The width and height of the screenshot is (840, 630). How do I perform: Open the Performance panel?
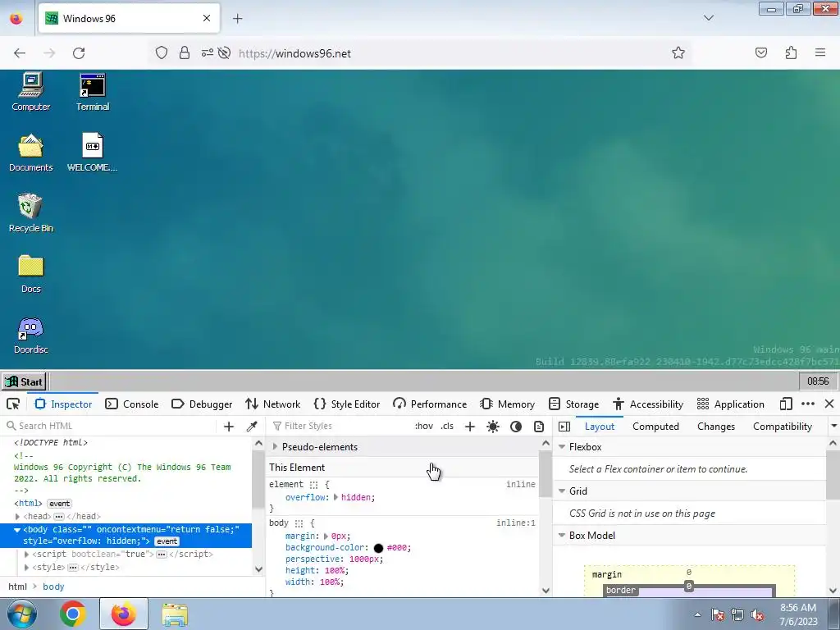430,404
